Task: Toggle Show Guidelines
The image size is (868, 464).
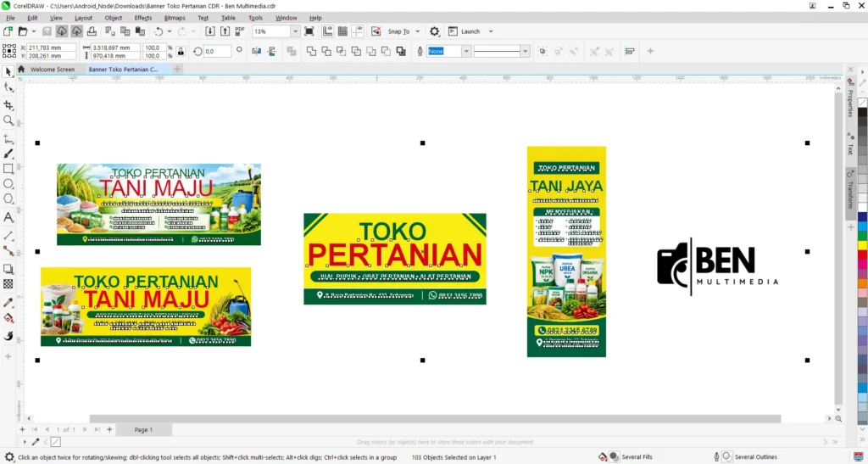Action: 359,31
